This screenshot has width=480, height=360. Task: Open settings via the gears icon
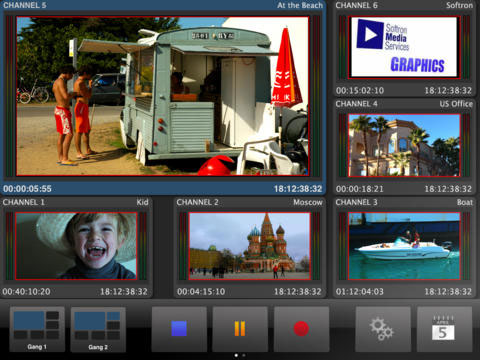[383, 329]
